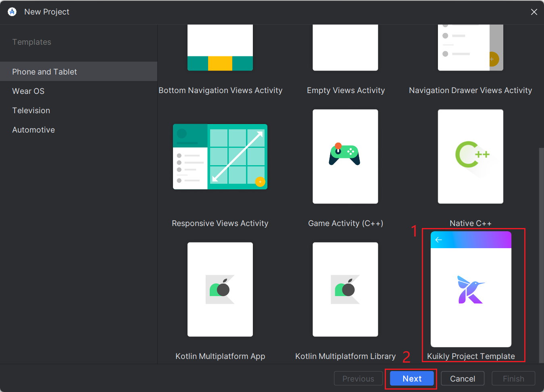Click the 'Templates' sidebar heading
The height and width of the screenshot is (392, 544).
coord(31,42)
